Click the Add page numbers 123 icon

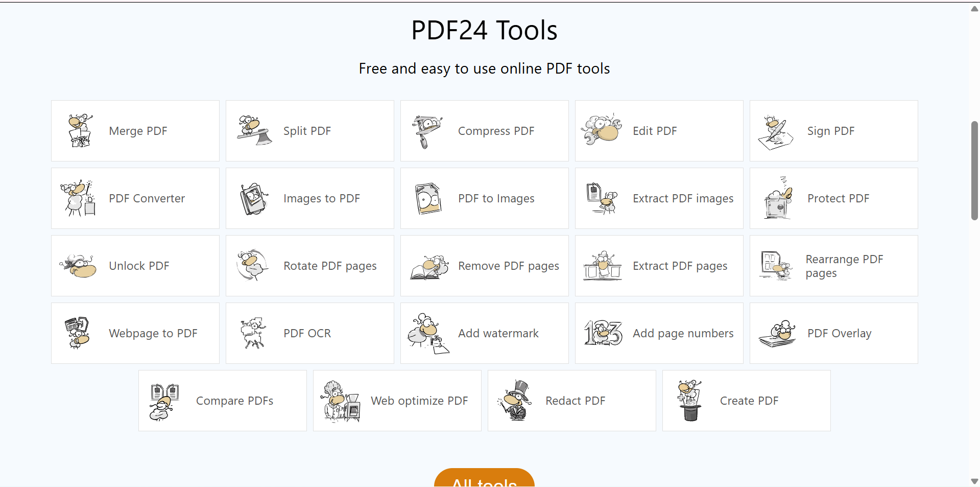coord(603,333)
